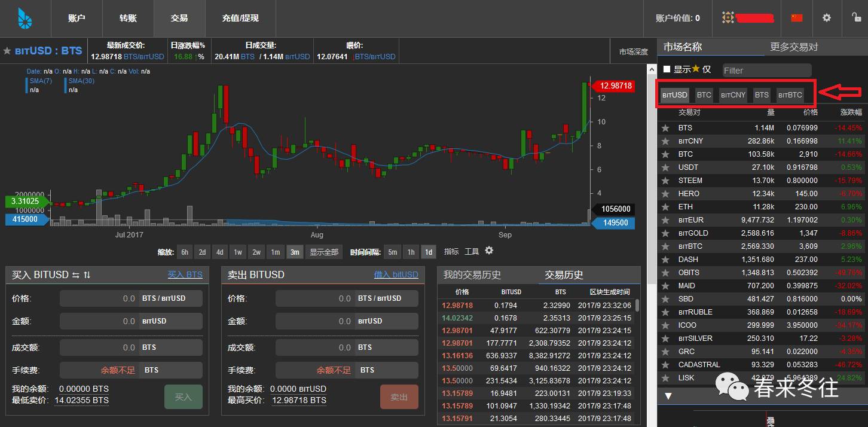Select the BITCNY base market tab
Image resolution: width=868 pixels, height=427 pixels.
tap(733, 94)
